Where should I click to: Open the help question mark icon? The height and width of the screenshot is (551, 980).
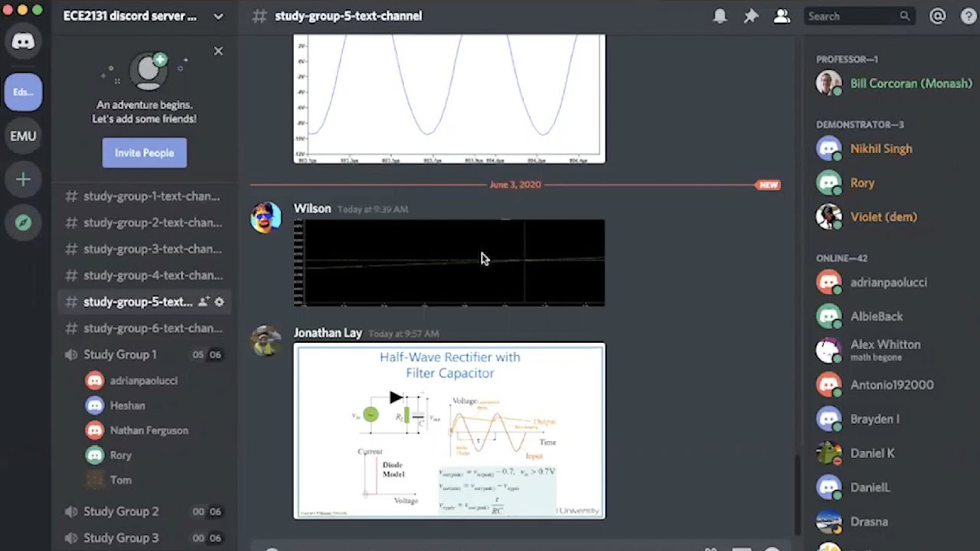[968, 16]
